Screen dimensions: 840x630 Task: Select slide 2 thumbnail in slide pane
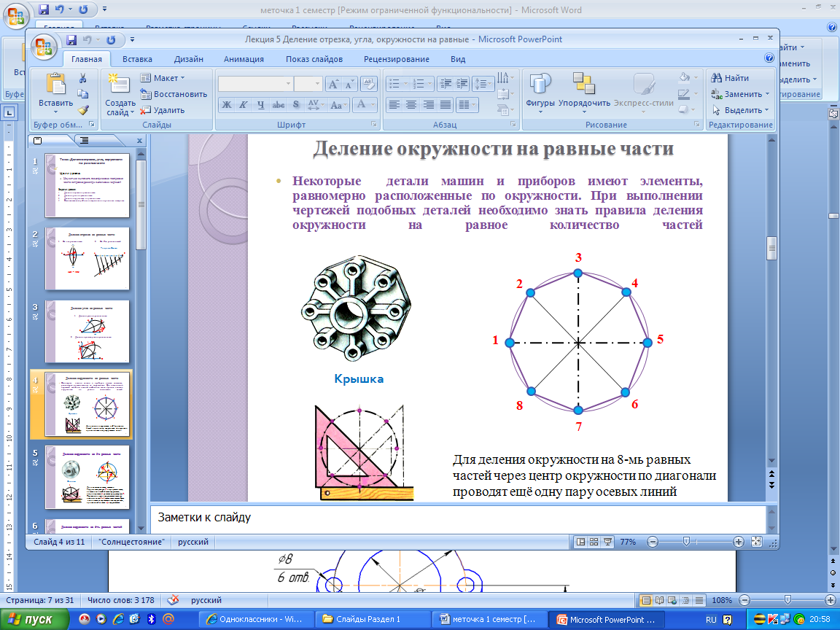click(87, 259)
